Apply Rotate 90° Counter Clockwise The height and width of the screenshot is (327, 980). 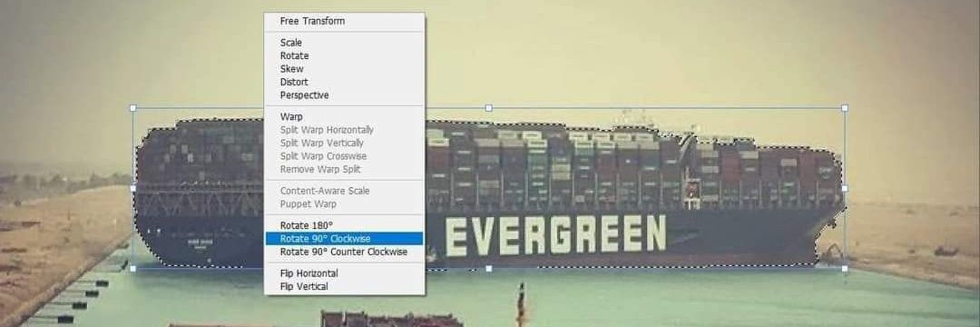coord(345,252)
